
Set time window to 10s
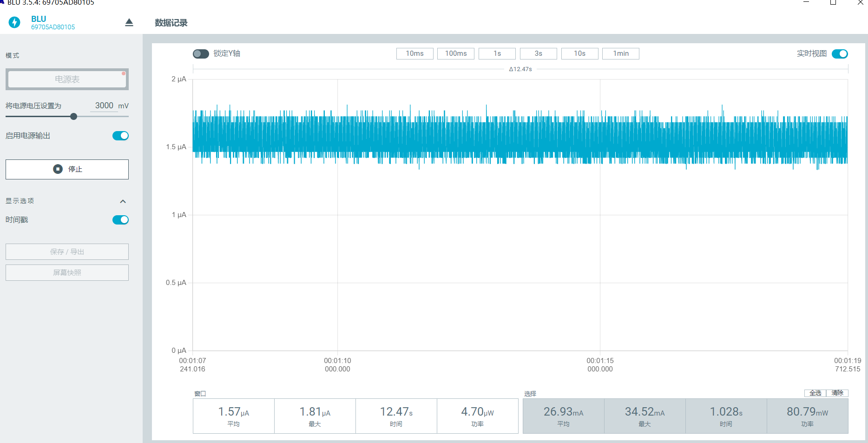579,53
